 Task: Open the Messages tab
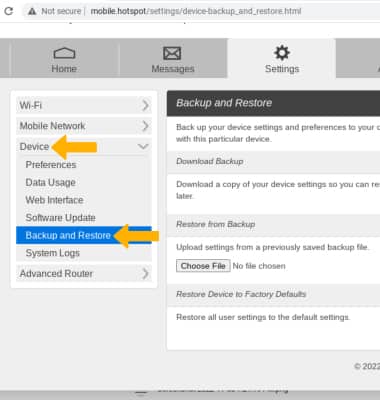click(173, 59)
